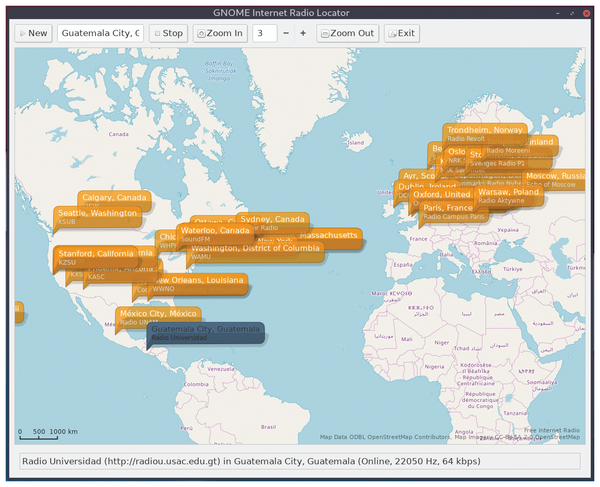Select the Ayr, Scotland station marker
Viewport: 600px width, 487px height.
pos(419,176)
